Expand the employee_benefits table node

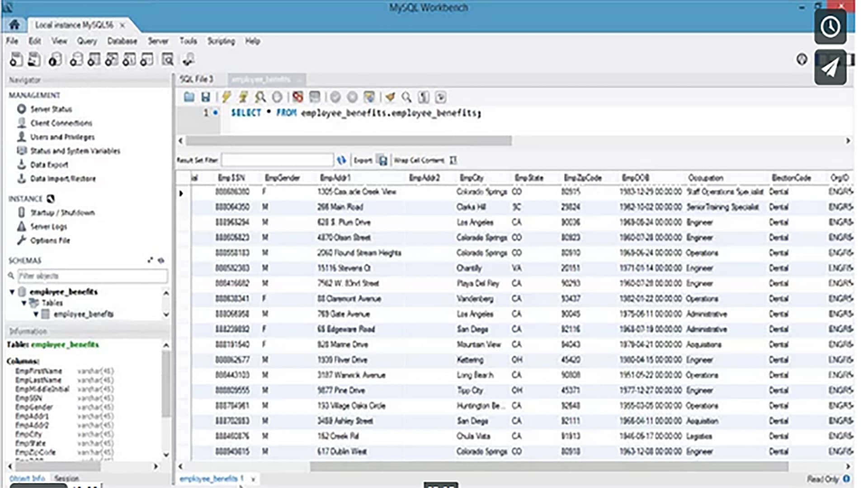coord(36,314)
